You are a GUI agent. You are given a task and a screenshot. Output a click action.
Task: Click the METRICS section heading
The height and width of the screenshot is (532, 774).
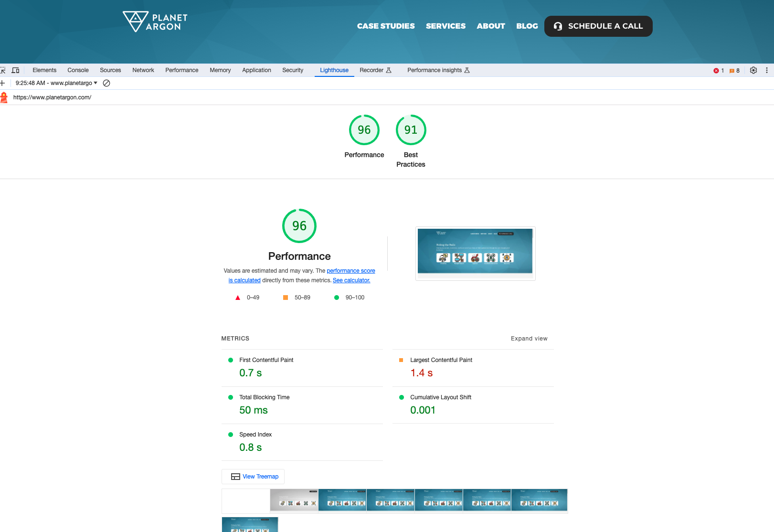(x=235, y=339)
